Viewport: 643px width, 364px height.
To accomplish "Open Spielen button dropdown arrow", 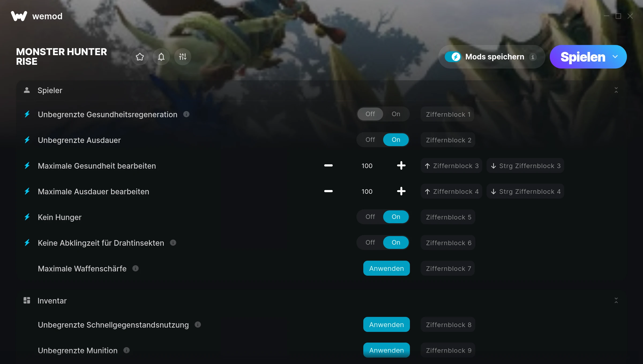I will pos(615,57).
